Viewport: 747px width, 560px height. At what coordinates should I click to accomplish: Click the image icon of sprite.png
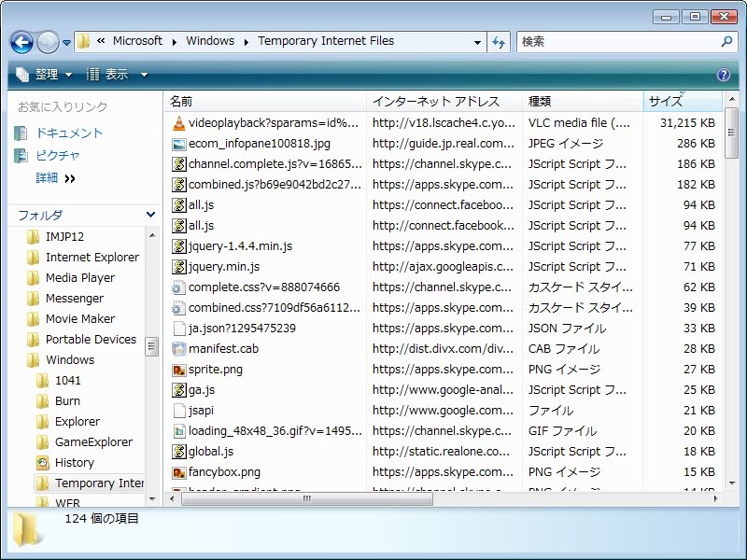point(178,370)
